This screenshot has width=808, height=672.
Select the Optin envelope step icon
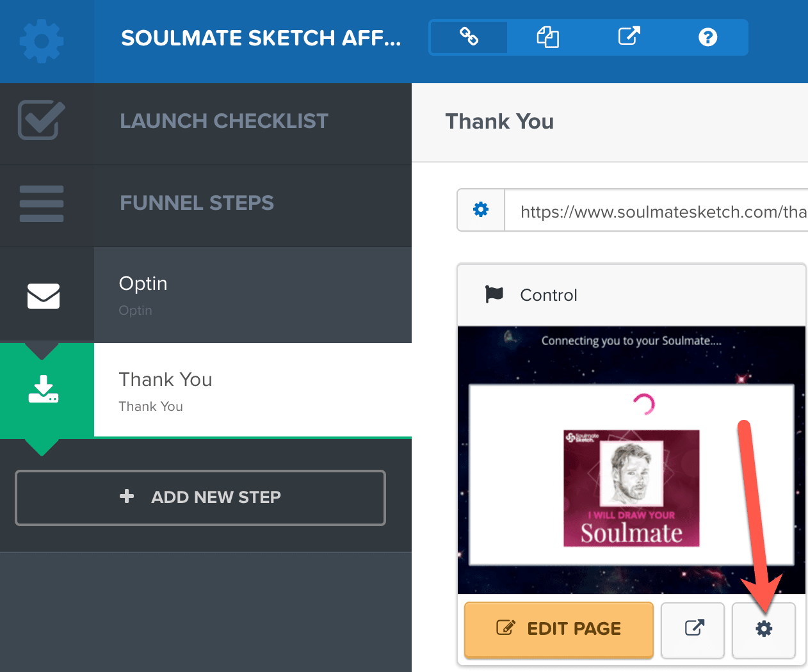tap(44, 296)
